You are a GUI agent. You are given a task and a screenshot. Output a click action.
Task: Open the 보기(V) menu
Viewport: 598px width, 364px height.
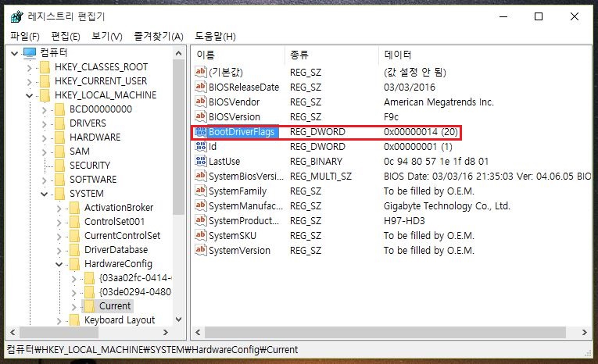[107, 36]
